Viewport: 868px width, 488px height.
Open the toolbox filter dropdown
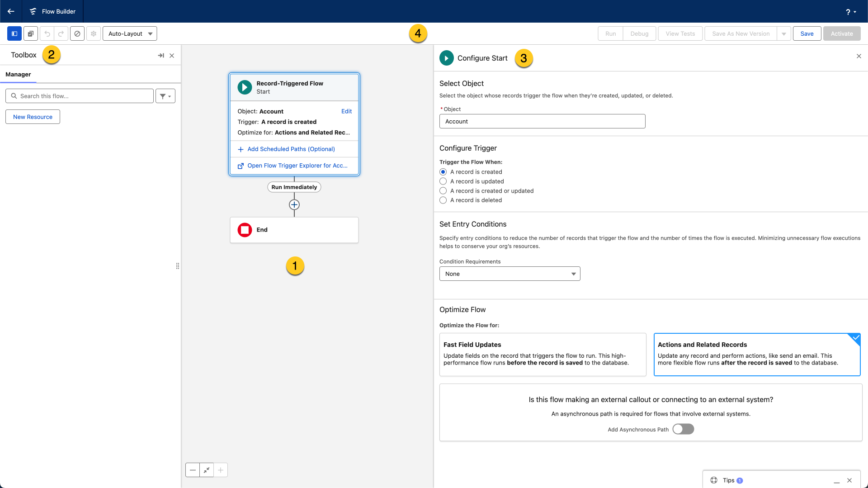point(165,96)
